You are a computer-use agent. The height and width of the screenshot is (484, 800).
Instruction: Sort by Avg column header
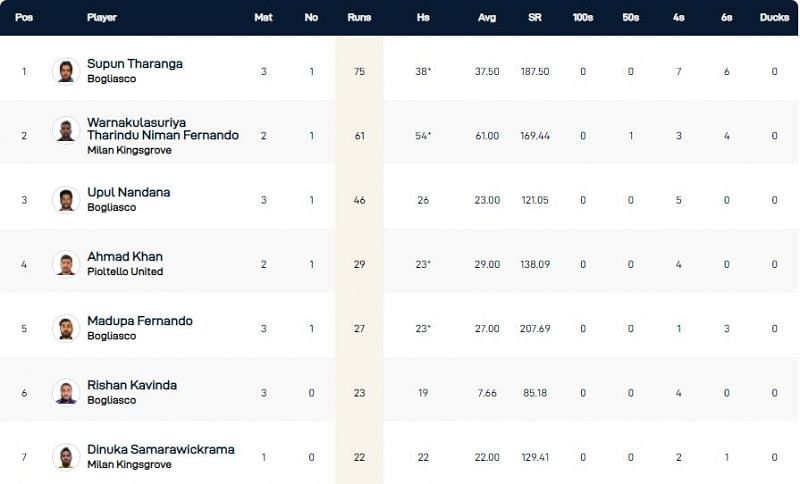(x=487, y=18)
